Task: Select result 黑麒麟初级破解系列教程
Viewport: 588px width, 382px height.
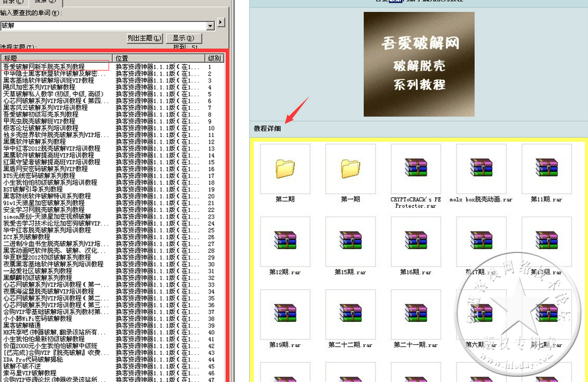Action: (x=38, y=277)
